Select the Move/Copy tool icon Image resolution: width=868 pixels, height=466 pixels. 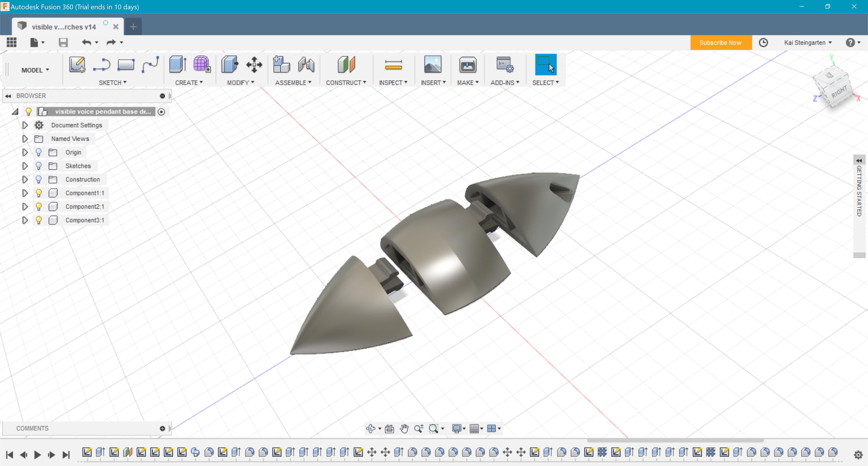coord(254,64)
